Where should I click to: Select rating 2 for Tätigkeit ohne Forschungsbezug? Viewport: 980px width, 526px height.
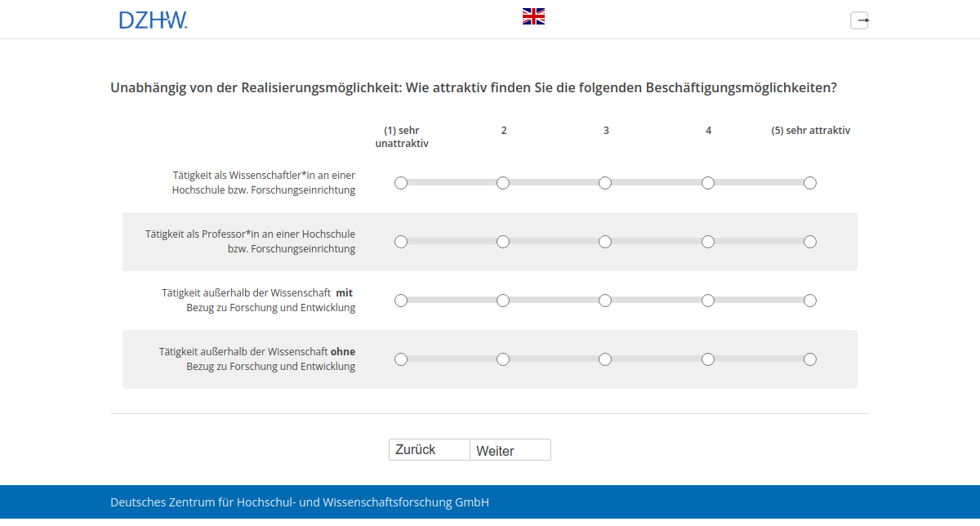click(503, 359)
